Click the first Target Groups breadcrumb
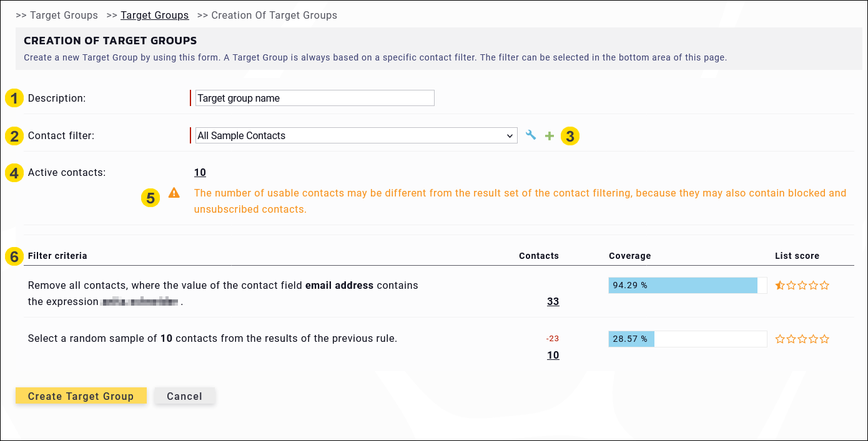The image size is (868, 441). click(64, 15)
